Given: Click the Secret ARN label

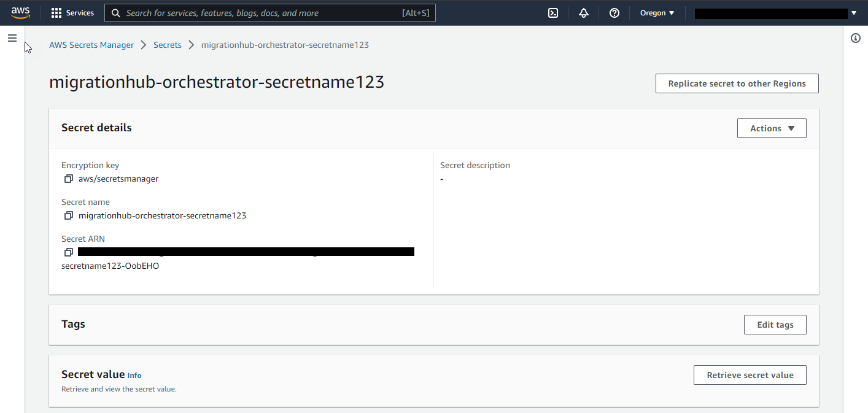Looking at the screenshot, I should click(x=83, y=239).
